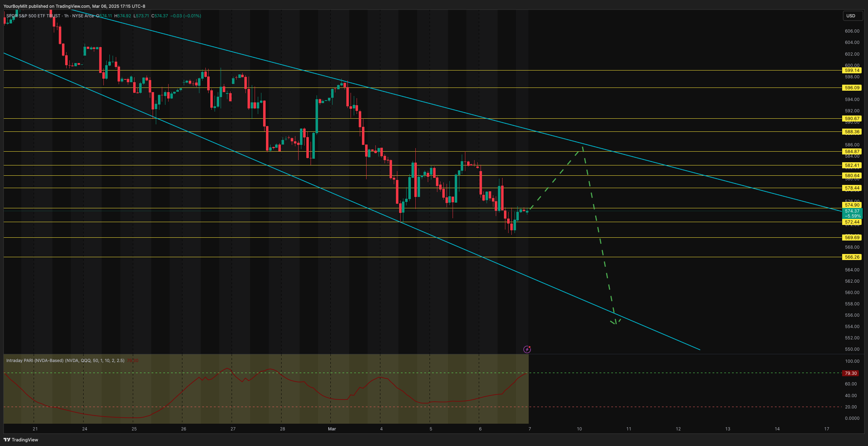Click the TradingView logo icon
The height and width of the screenshot is (446, 868).
click(x=7, y=440)
